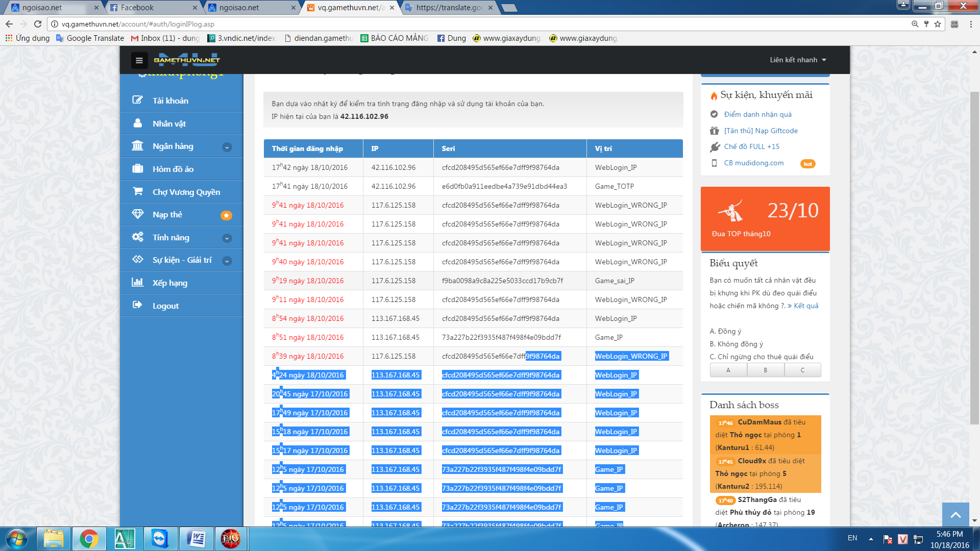The height and width of the screenshot is (551, 980).
Task: Click the hamburger menu icon in header
Action: coord(139,60)
